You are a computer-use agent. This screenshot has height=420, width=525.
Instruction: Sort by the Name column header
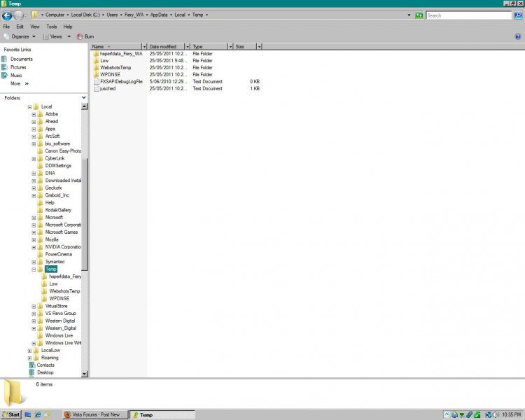click(x=115, y=47)
